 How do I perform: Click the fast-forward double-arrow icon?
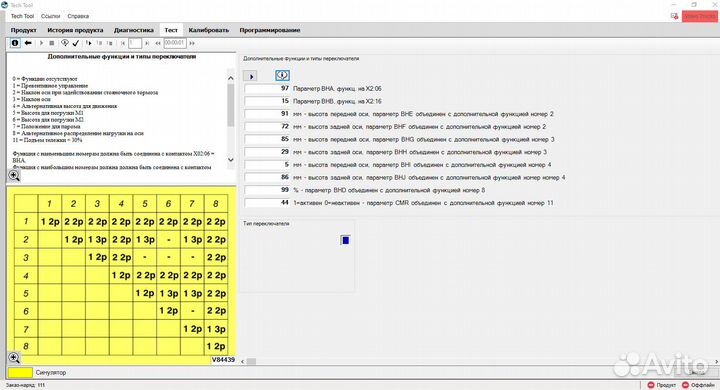(192, 43)
